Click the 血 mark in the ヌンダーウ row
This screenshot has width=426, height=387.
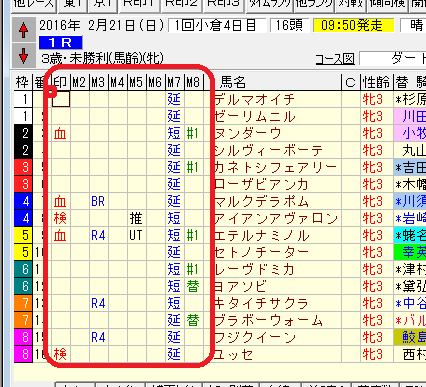click(x=60, y=133)
